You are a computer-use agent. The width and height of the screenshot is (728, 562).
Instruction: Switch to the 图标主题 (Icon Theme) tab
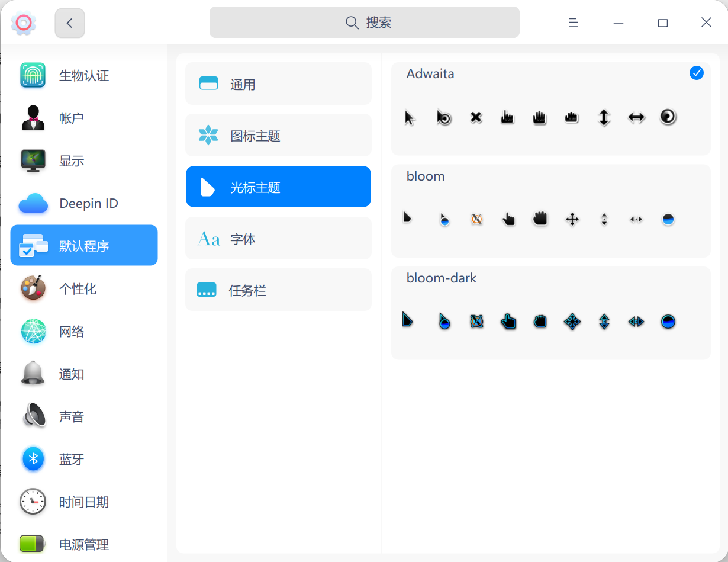click(x=278, y=135)
